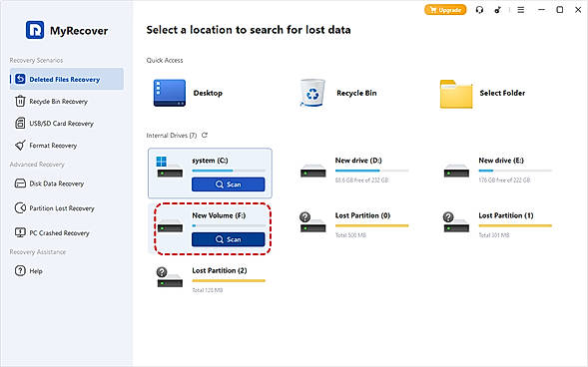Click the orange Upgrade button

coord(445,10)
